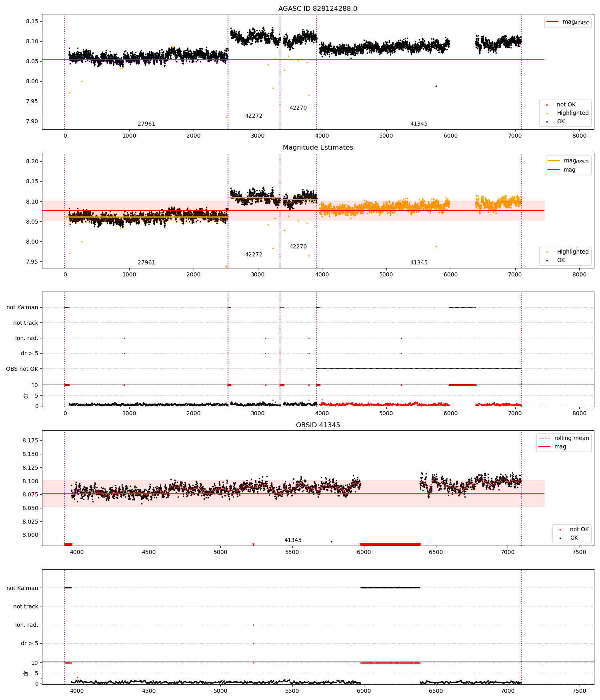Select the "Magnitude Estimates" plot title
The width and height of the screenshot is (600, 700).
pos(318,148)
